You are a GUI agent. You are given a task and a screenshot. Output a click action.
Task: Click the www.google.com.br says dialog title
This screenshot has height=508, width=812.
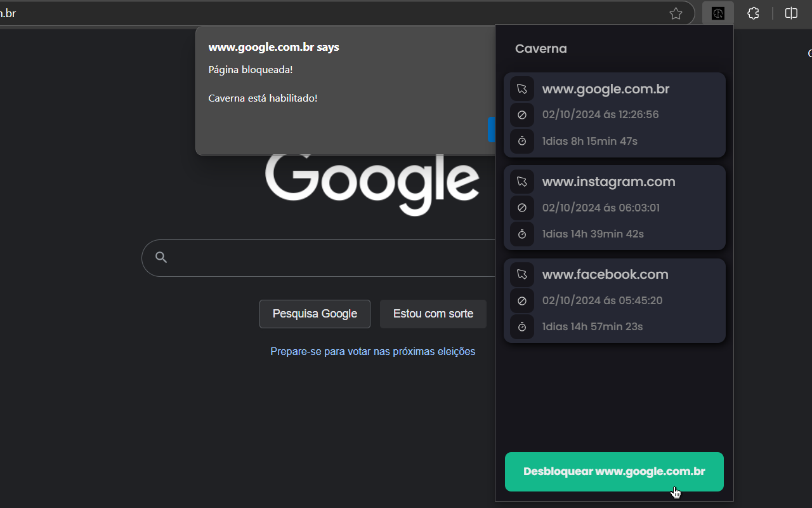coord(273,47)
